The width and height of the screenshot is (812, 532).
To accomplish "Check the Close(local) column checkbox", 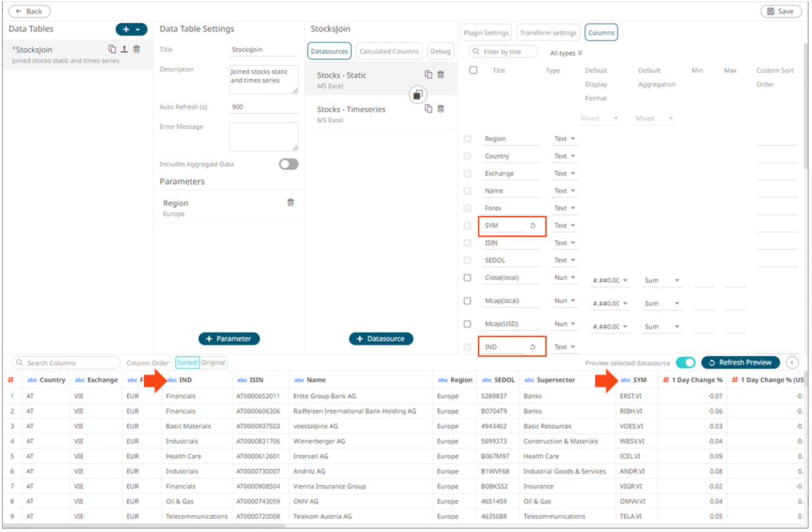I will [467, 278].
